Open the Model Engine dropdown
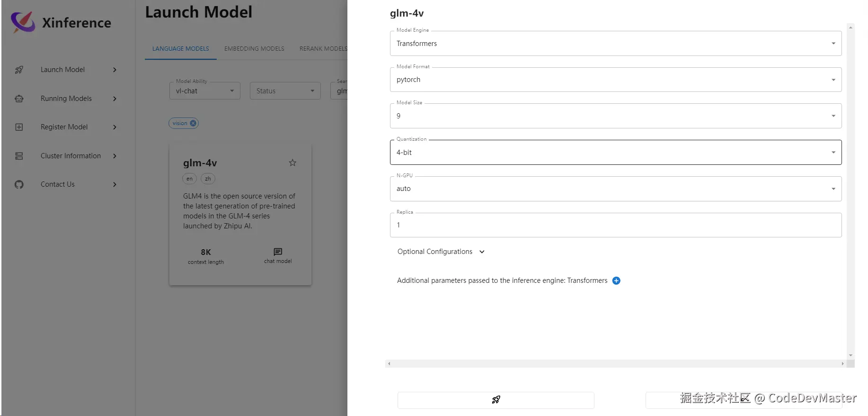 [615, 44]
